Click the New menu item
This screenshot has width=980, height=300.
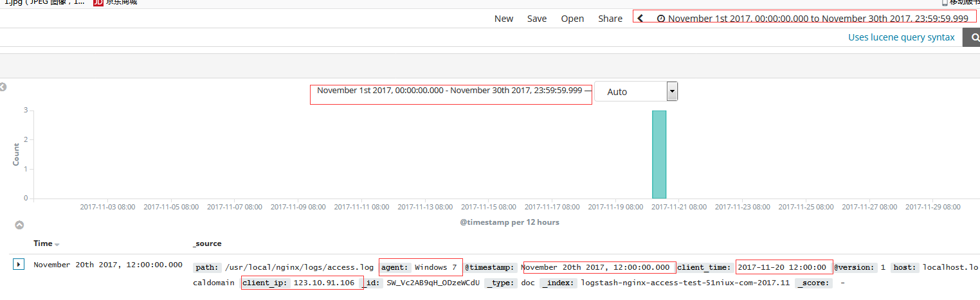tap(504, 19)
